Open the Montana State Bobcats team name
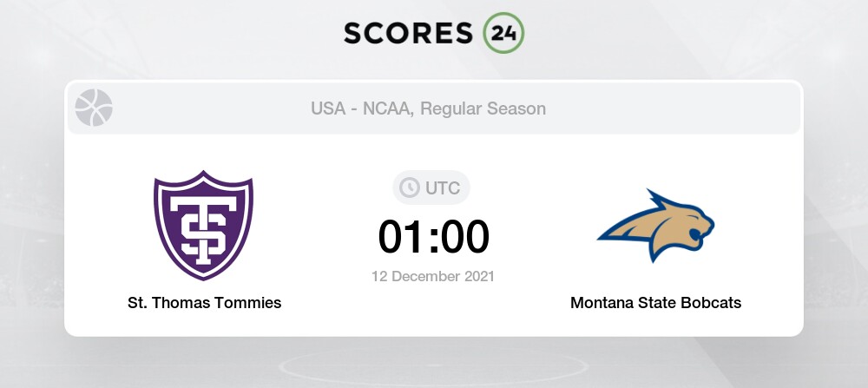 coord(656,303)
